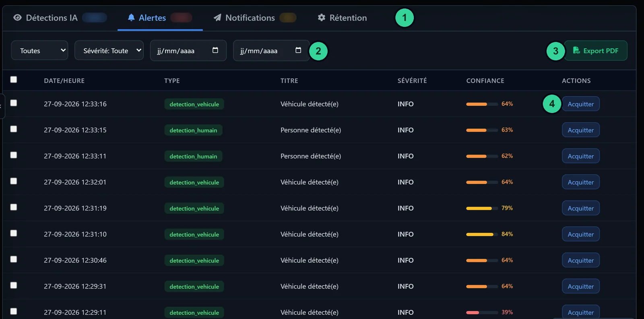Acquitter the 12:32:01 vehicle alert
Screen dimensions: 644x319
point(581,182)
